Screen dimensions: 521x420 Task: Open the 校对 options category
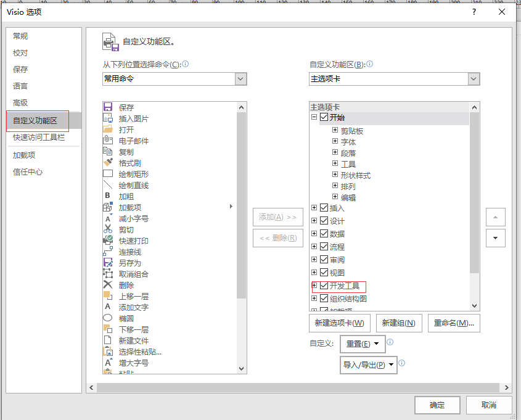click(x=20, y=53)
